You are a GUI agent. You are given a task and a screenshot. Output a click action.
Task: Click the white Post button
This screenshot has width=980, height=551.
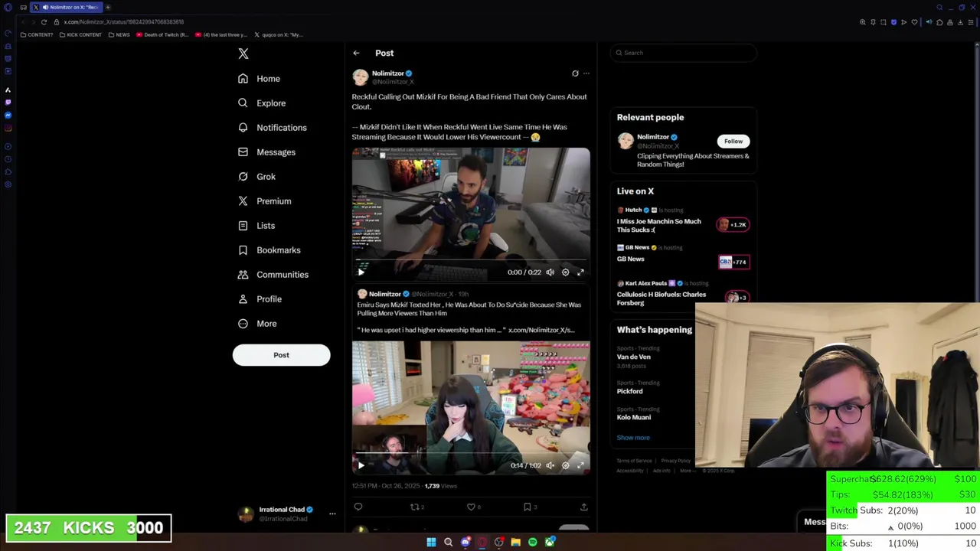281,355
